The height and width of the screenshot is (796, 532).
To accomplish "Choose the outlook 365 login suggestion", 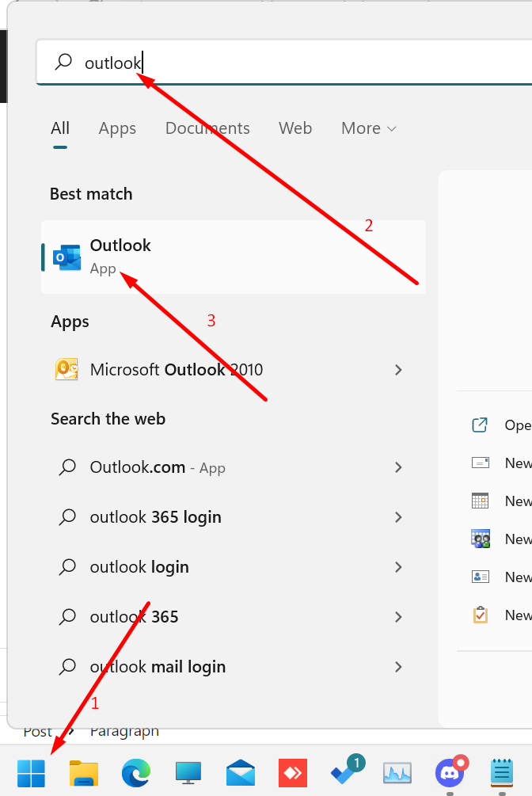I will [x=234, y=516].
